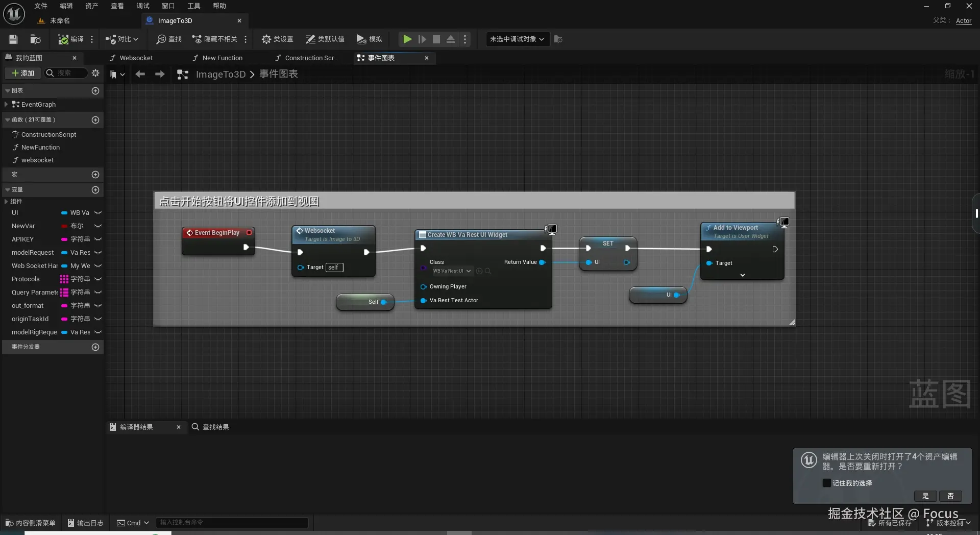
Task: Open the Cmd console type dropdown
Action: 133,523
